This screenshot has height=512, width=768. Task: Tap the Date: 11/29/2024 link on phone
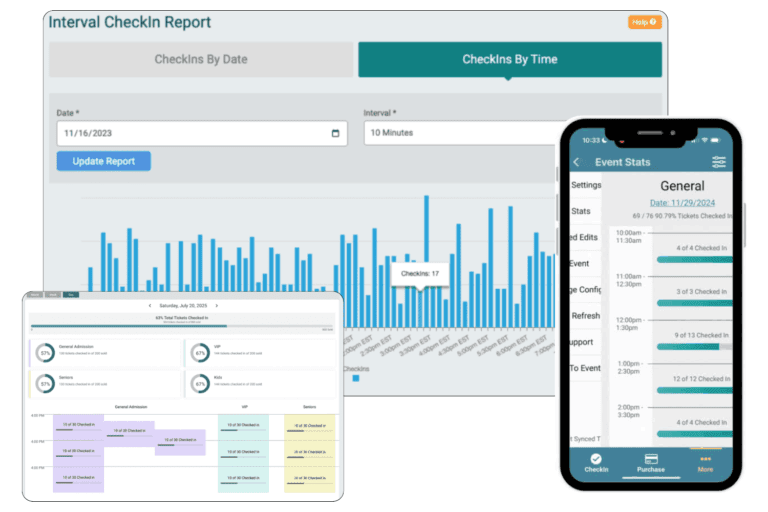click(x=697, y=203)
